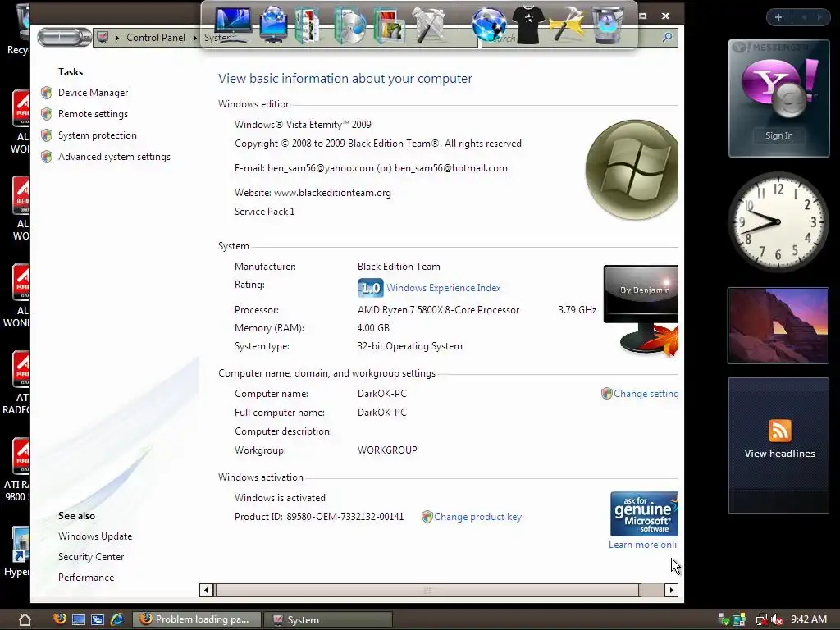Expand the root breadcrumb arrow before Control Panel
Screen dimensions: 840x630
point(116,38)
